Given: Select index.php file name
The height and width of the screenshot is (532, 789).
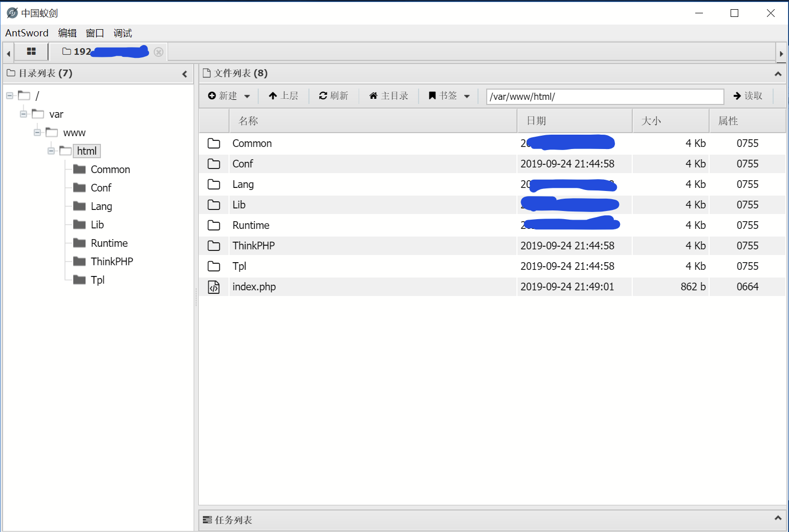Looking at the screenshot, I should coord(254,287).
